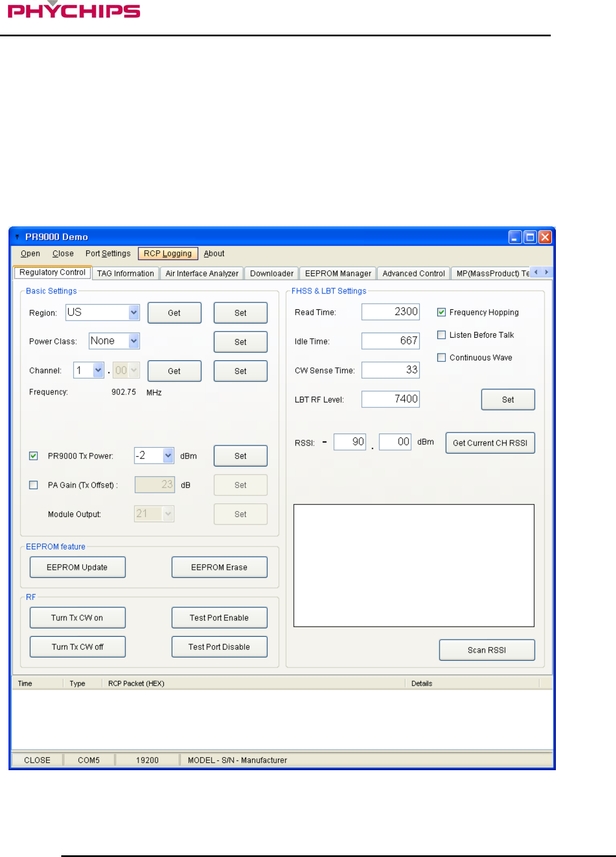Click Turn Tx CW on
Viewport: 616px width, 857px height.
point(77,617)
